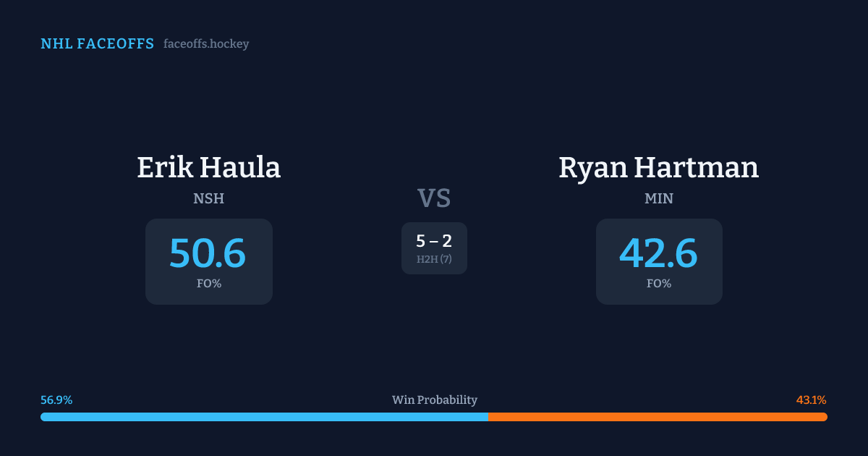Screen dimensions: 868x456
Task: Click the orange segment of the probability bar
Action: (657, 417)
